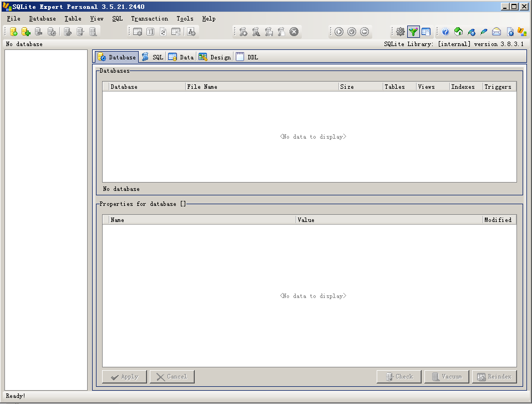
Task: Click the Size column header
Action: 361,87
